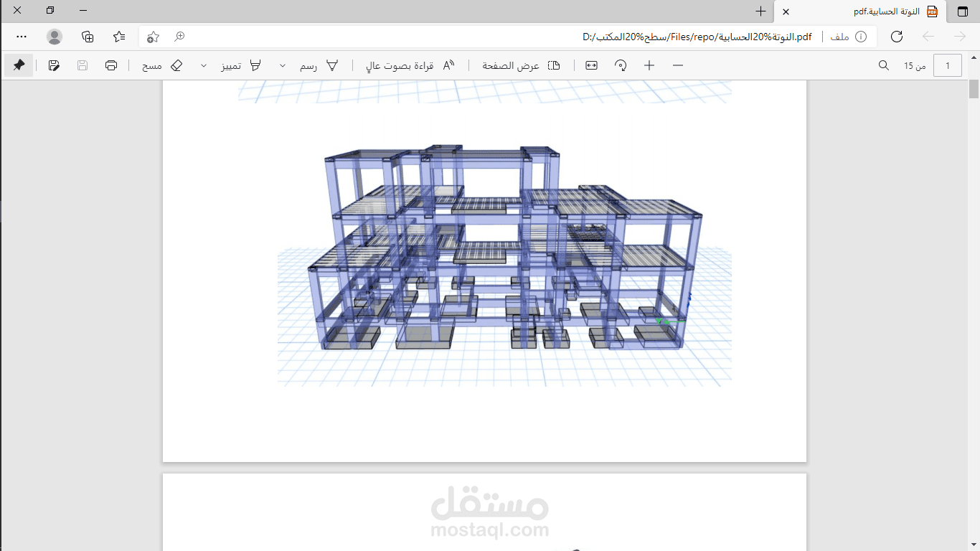Open Page view (عرض الصفحة) options

[x=521, y=65]
